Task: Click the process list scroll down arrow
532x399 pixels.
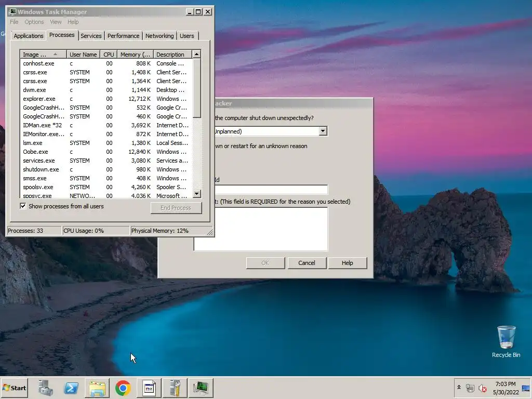Action: click(196, 194)
